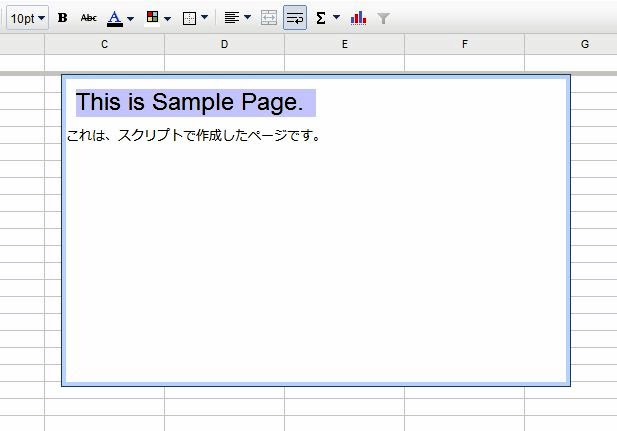
Task: Select column D header
Action: (x=224, y=44)
